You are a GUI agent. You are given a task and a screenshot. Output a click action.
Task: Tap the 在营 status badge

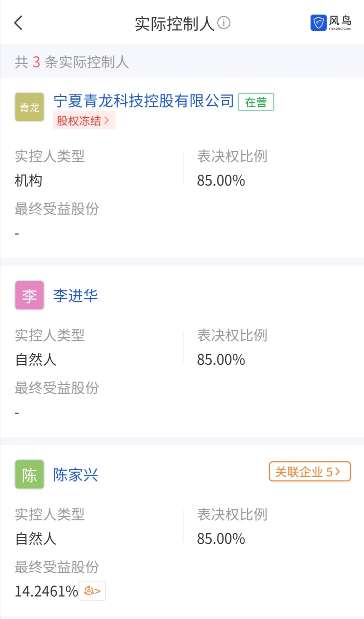point(256,102)
